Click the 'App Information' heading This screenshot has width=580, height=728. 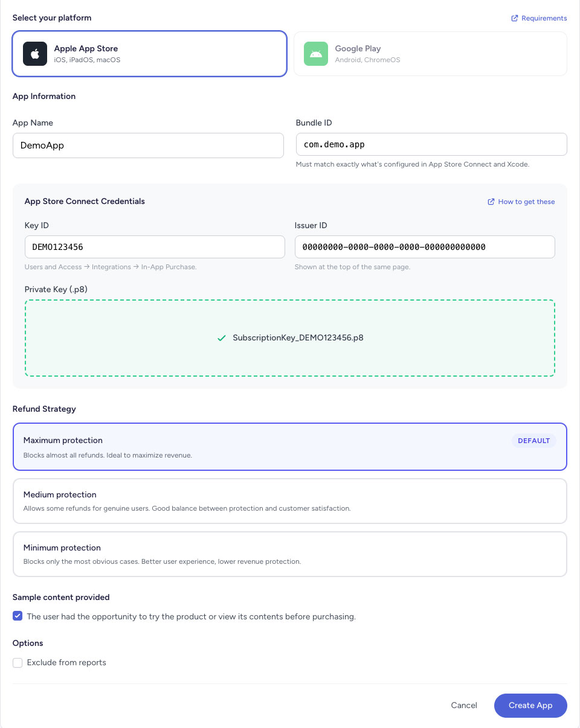(44, 96)
